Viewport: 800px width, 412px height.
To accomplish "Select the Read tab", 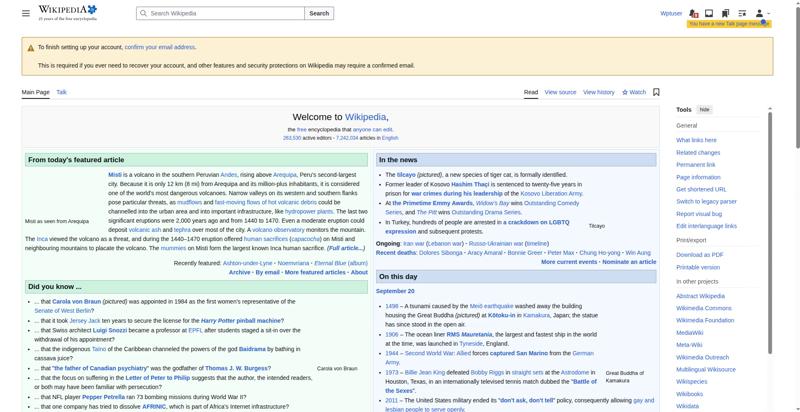I will (x=531, y=92).
